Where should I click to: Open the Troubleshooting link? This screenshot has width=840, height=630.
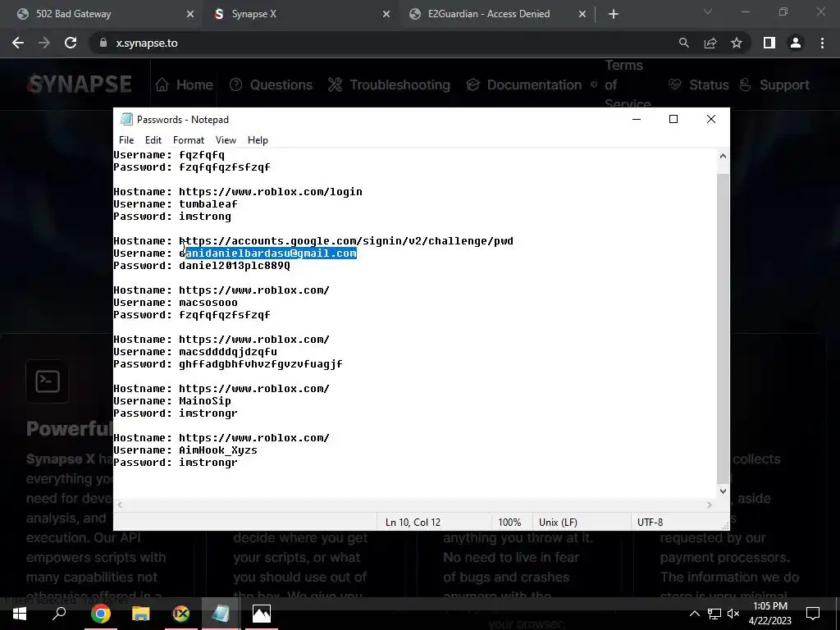click(390, 84)
